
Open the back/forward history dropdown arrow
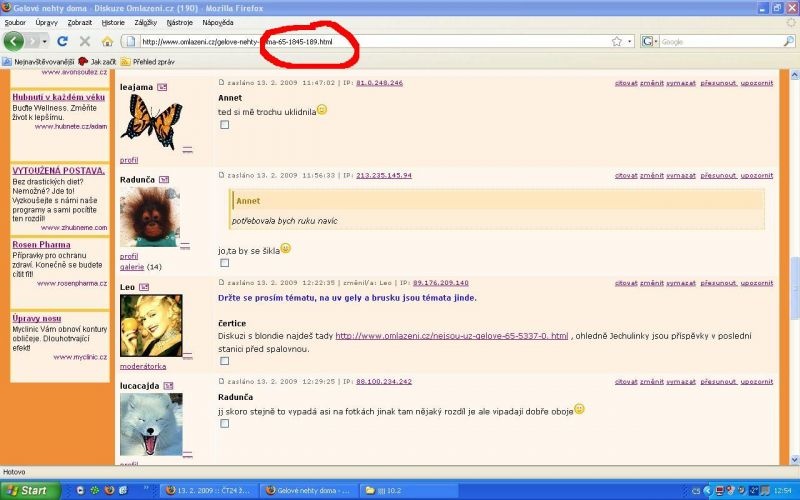coord(44,41)
